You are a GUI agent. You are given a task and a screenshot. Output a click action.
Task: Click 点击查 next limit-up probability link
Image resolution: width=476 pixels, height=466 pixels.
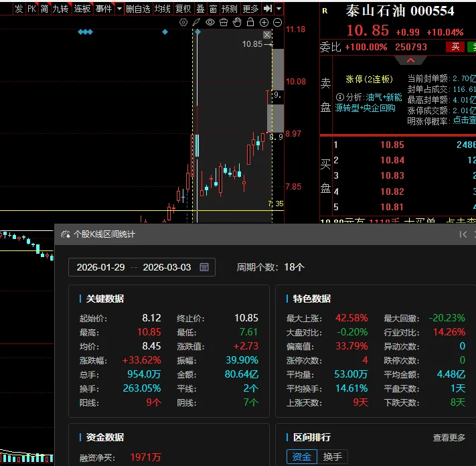pos(464,121)
